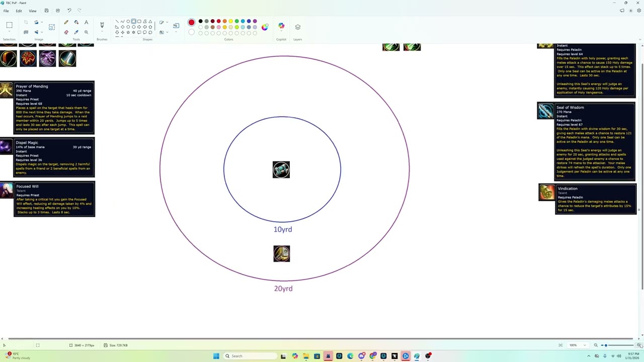The width and height of the screenshot is (644, 362).
Task: Click the Crop image icon
Action: pyautogui.click(x=26, y=22)
